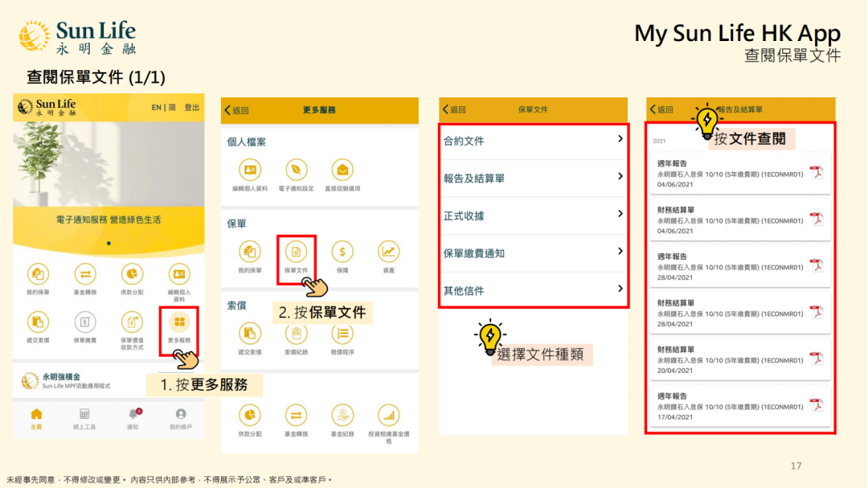Tap the 保障 dollar icon

342,252
